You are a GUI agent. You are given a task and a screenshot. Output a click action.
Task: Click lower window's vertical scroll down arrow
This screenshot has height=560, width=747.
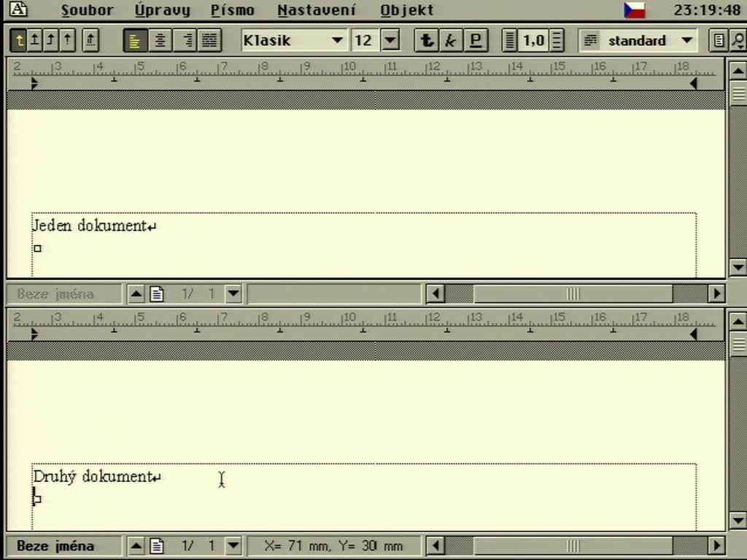tap(738, 519)
